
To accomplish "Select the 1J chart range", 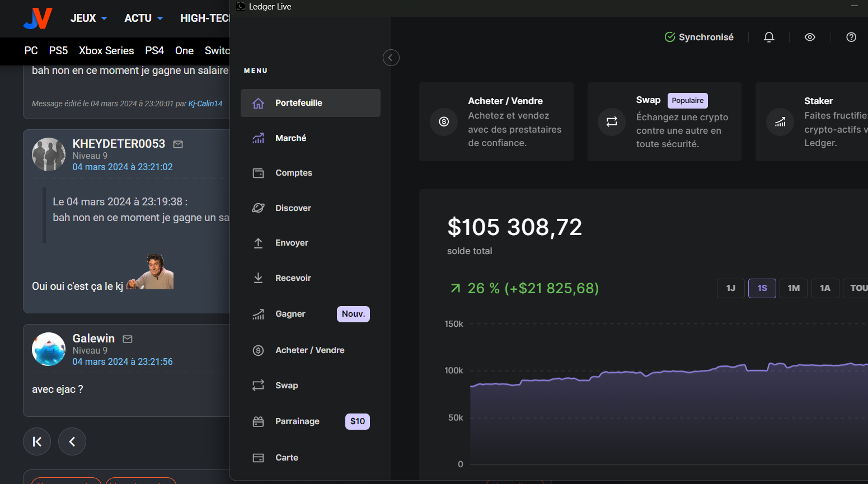I will pos(731,288).
